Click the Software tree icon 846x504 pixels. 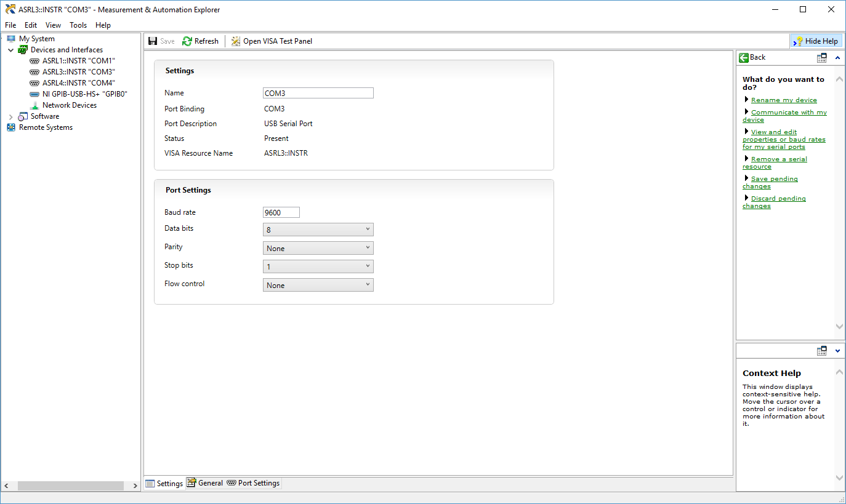pyautogui.click(x=23, y=116)
